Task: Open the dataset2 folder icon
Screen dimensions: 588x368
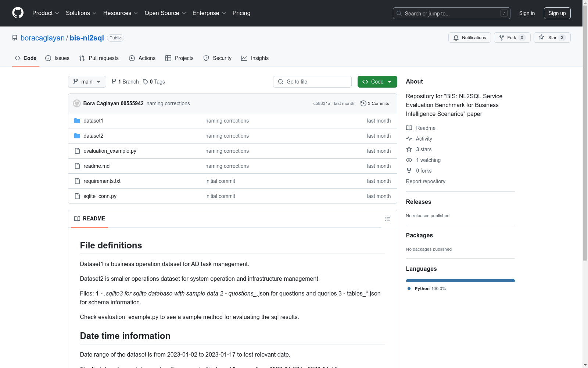Action: (x=77, y=136)
